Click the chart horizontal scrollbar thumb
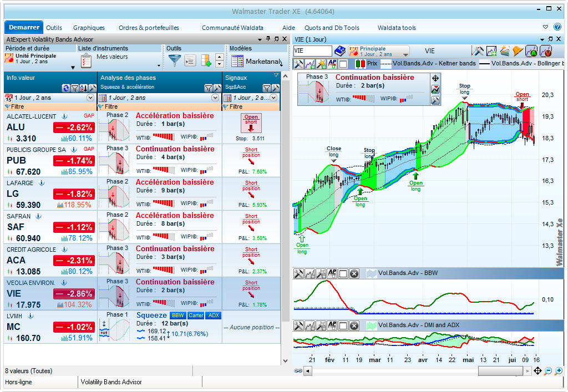This screenshot has height=392, width=568. click(x=500, y=370)
